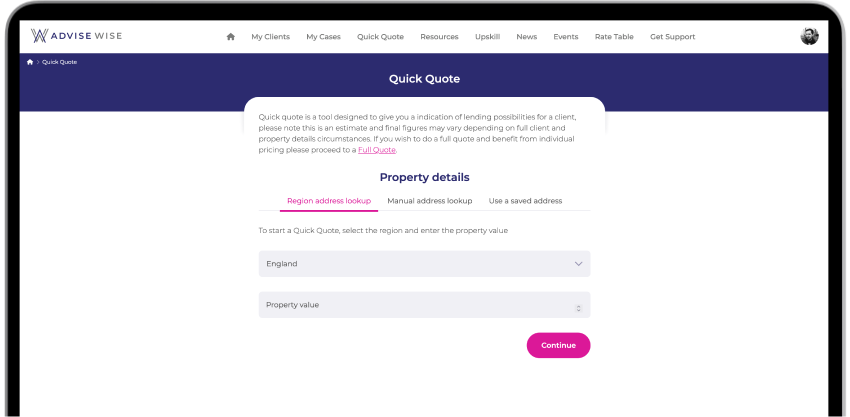
Task: Open the England region dropdown
Action: (424, 264)
